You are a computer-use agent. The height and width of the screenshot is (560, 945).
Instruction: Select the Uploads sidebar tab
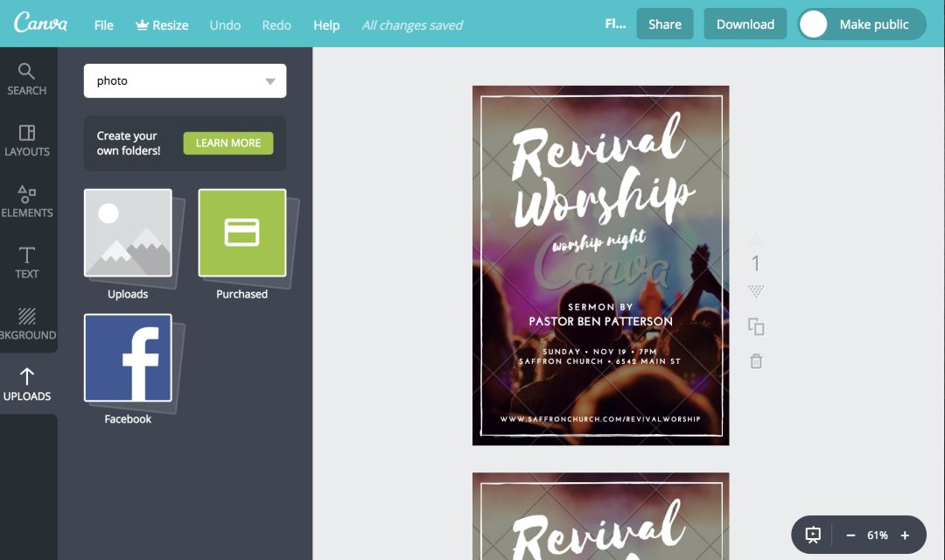click(26, 385)
